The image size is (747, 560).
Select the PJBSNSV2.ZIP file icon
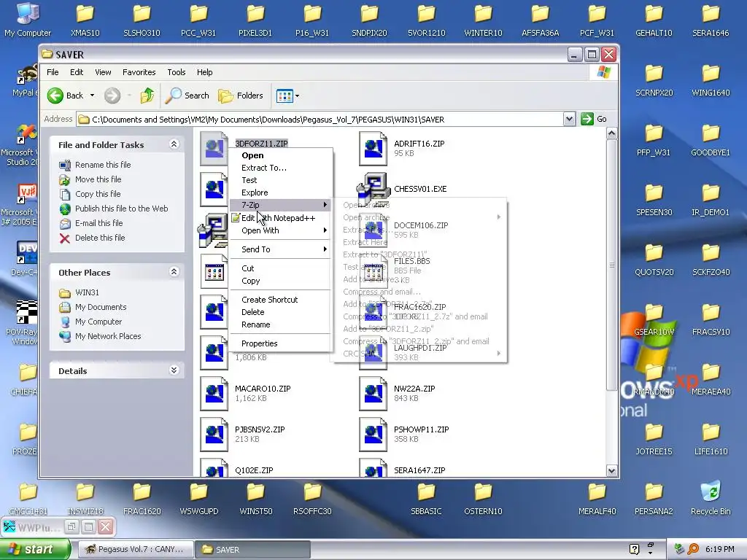[x=214, y=435]
